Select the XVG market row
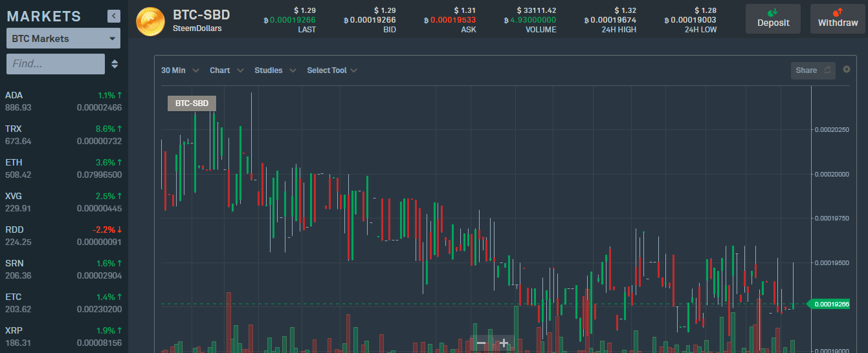The width and height of the screenshot is (868, 353). [x=63, y=202]
